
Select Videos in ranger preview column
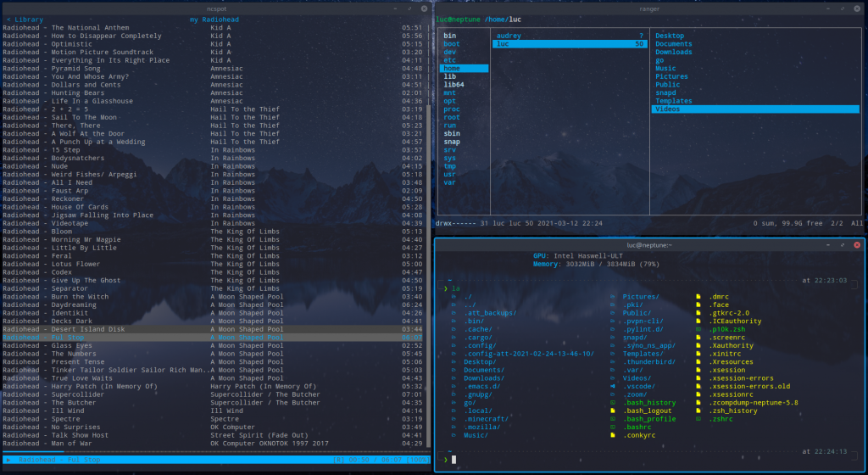tap(755, 109)
